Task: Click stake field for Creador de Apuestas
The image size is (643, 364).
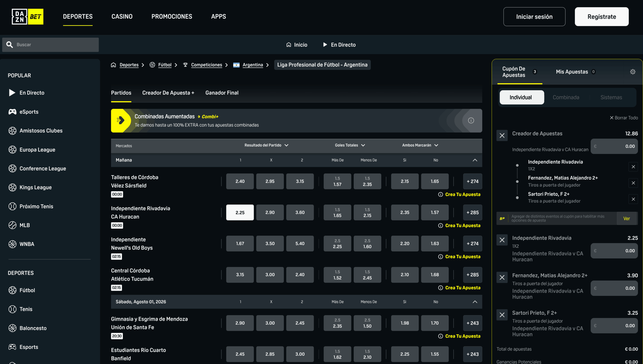Action: pos(614,146)
